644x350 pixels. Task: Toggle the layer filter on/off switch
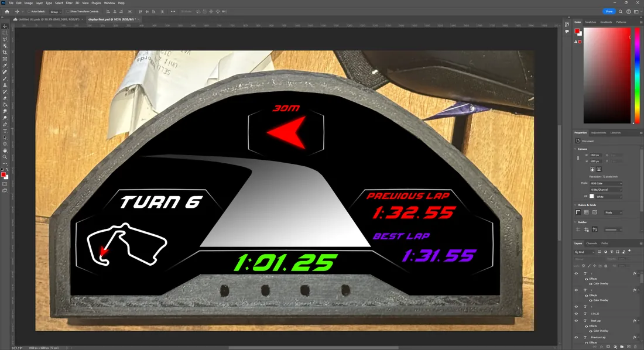(x=629, y=252)
